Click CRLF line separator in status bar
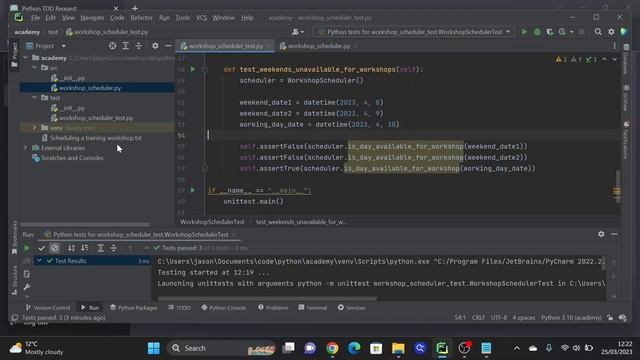The height and width of the screenshot is (360, 640). click(478, 318)
